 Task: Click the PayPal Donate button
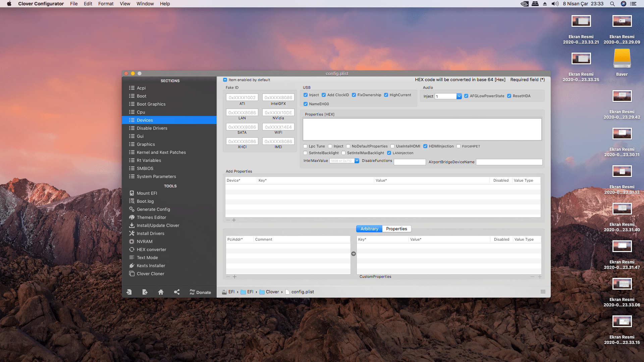pos(200,292)
